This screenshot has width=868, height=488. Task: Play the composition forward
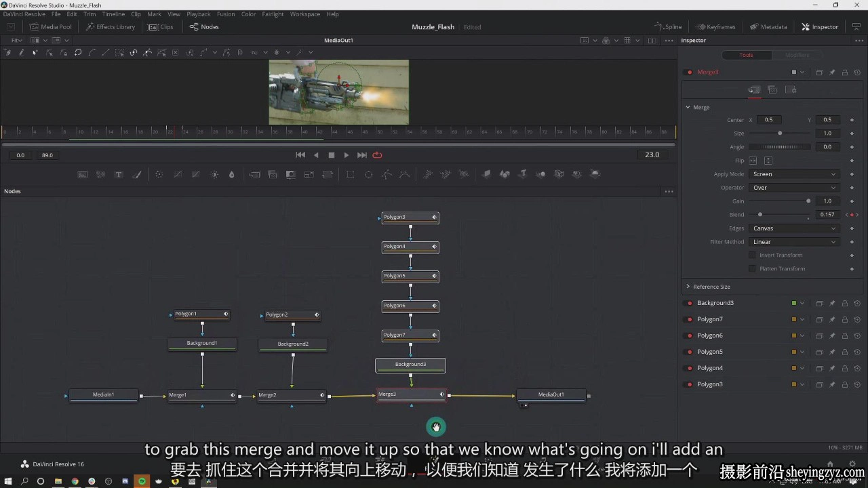pyautogui.click(x=347, y=155)
